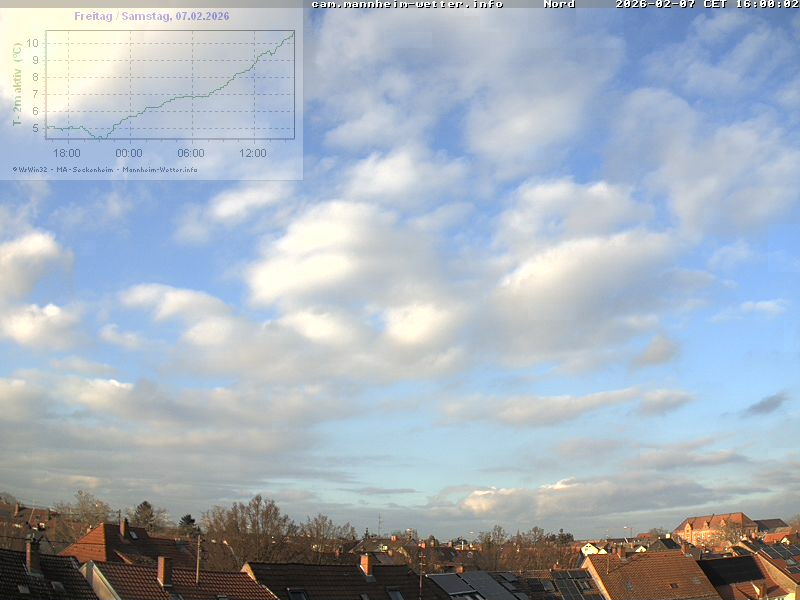Click the peak of the green temperature curve

pyautogui.click(x=292, y=33)
